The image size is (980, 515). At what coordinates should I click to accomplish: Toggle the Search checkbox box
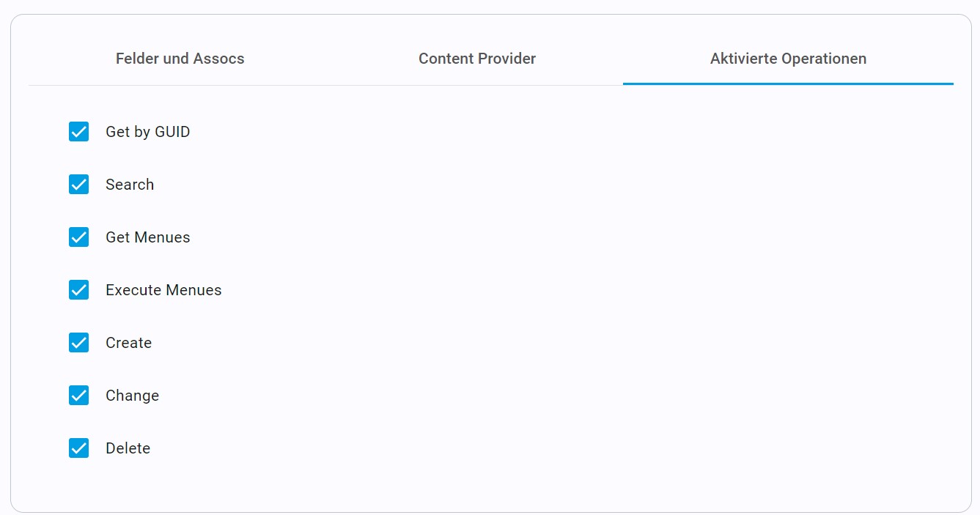[78, 185]
